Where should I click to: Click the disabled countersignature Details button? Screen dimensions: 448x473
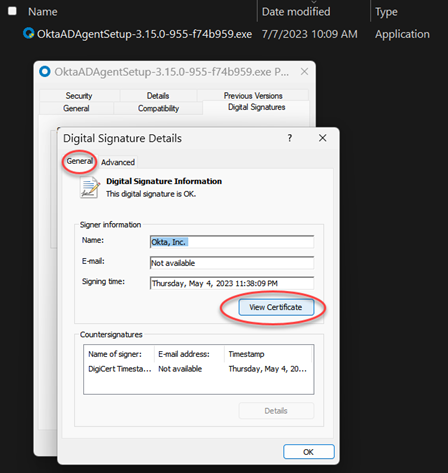(x=276, y=411)
